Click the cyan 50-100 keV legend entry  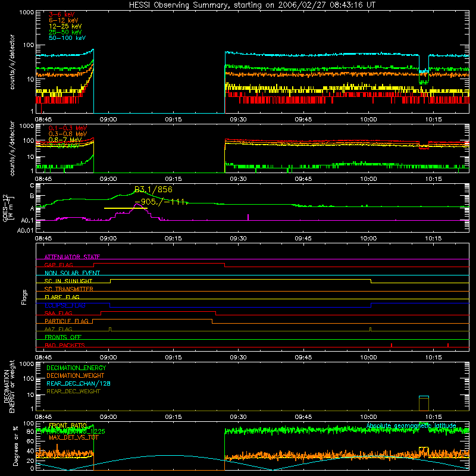tap(67, 38)
